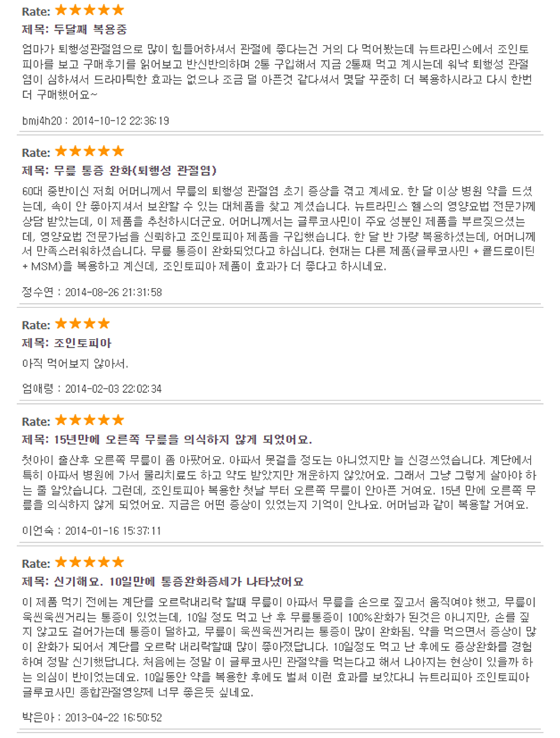
Task: Click star rating of 신기해요 review
Action: (90, 562)
